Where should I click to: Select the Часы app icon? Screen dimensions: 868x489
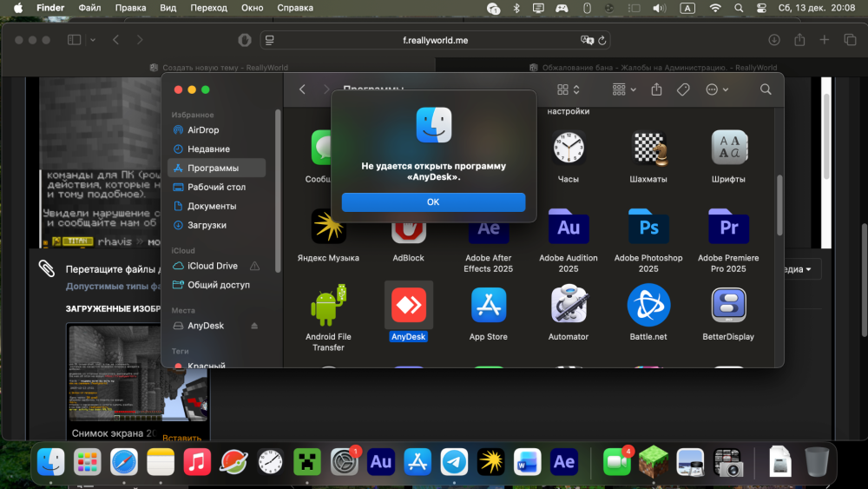[568, 148]
